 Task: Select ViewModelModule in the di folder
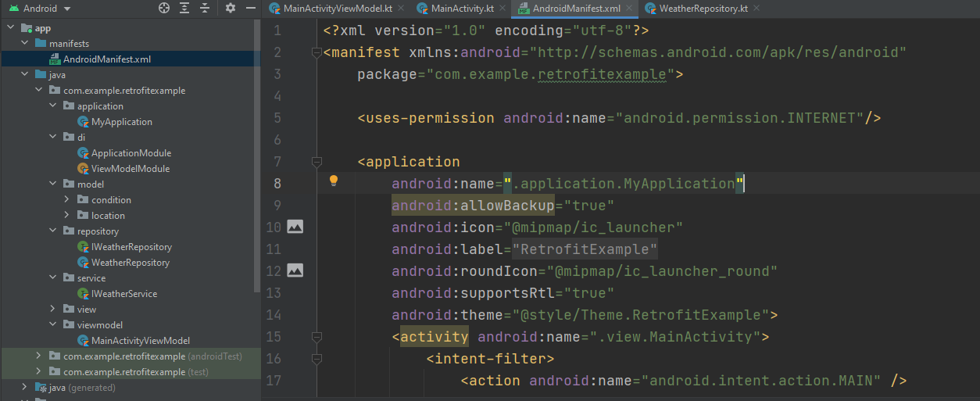(x=130, y=169)
